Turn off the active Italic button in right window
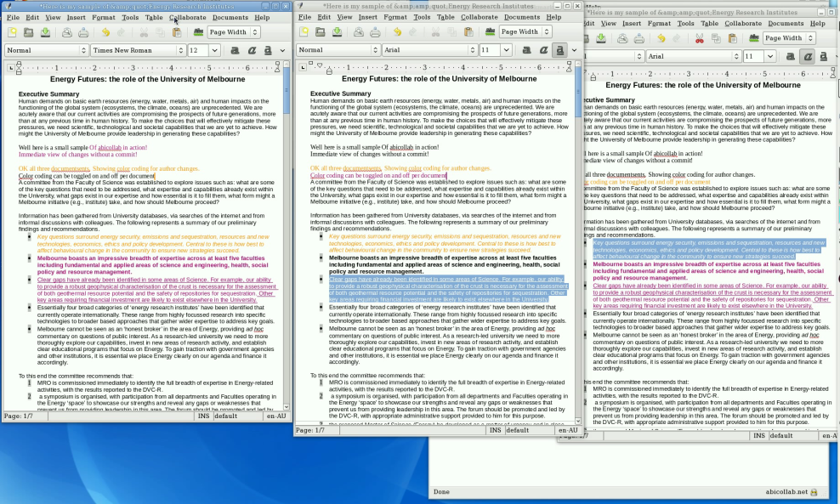 [807, 56]
